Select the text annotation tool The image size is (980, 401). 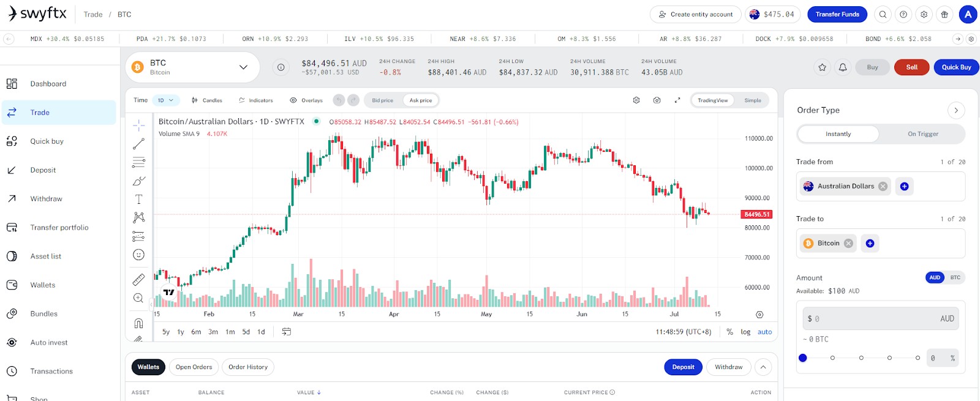[139, 199]
